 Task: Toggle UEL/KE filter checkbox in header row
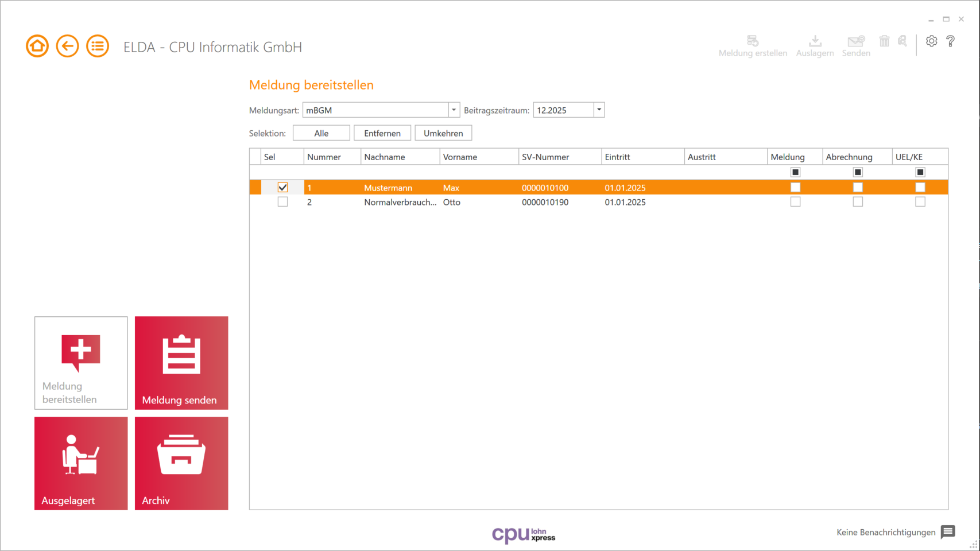point(920,172)
